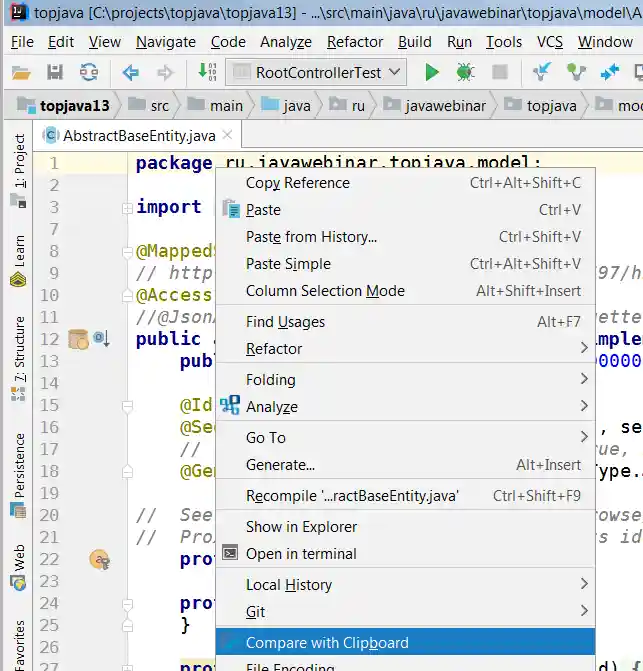Click the Build project icon
This screenshot has width=643, height=671.
[x=206, y=72]
